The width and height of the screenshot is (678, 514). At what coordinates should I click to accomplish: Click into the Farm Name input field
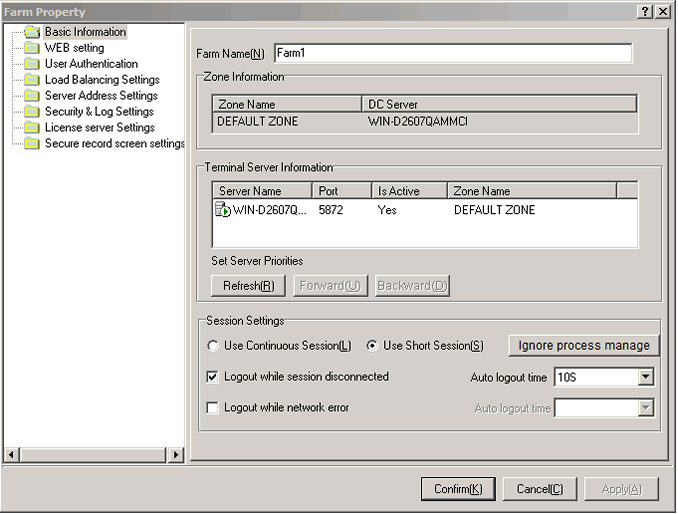[453, 53]
